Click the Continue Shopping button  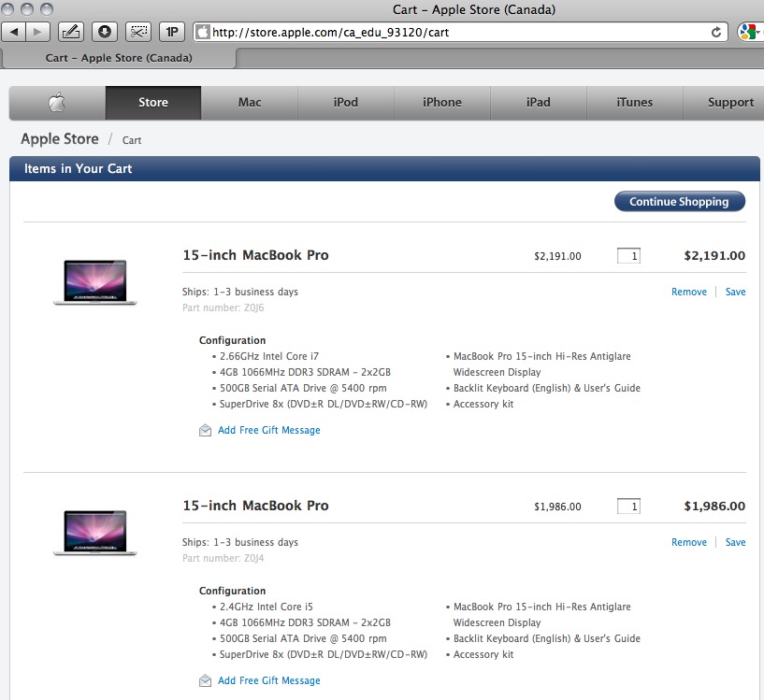click(x=679, y=201)
